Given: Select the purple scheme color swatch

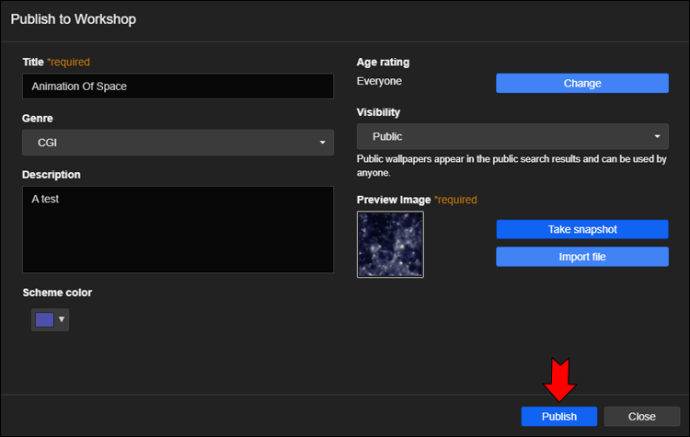Looking at the screenshot, I should [x=44, y=320].
